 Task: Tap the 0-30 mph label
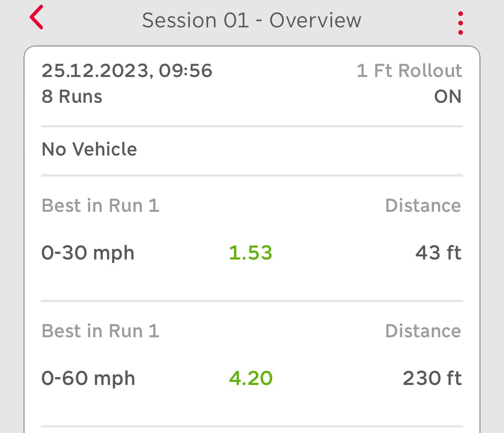(x=88, y=253)
